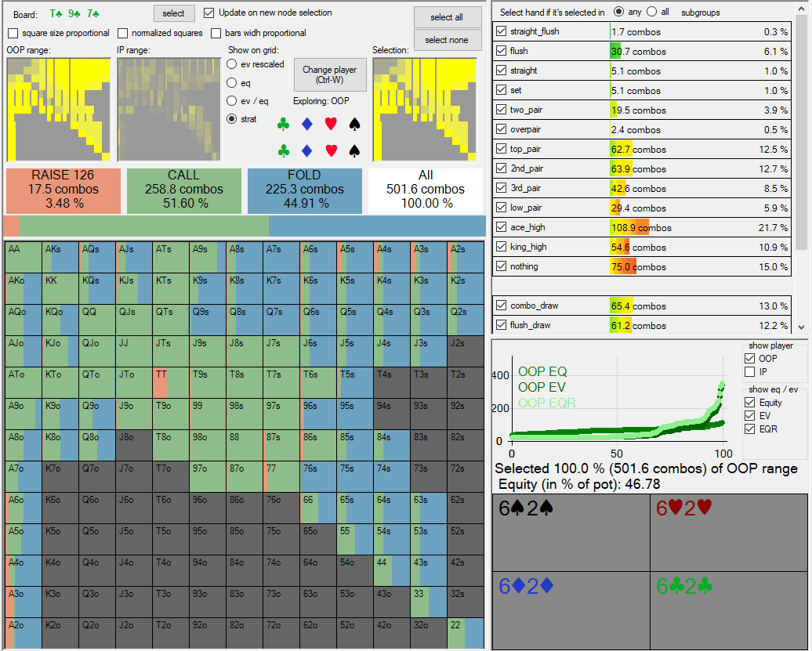Uncheck the flush_draw hand category
Screen dimensions: 812x651
502,325
